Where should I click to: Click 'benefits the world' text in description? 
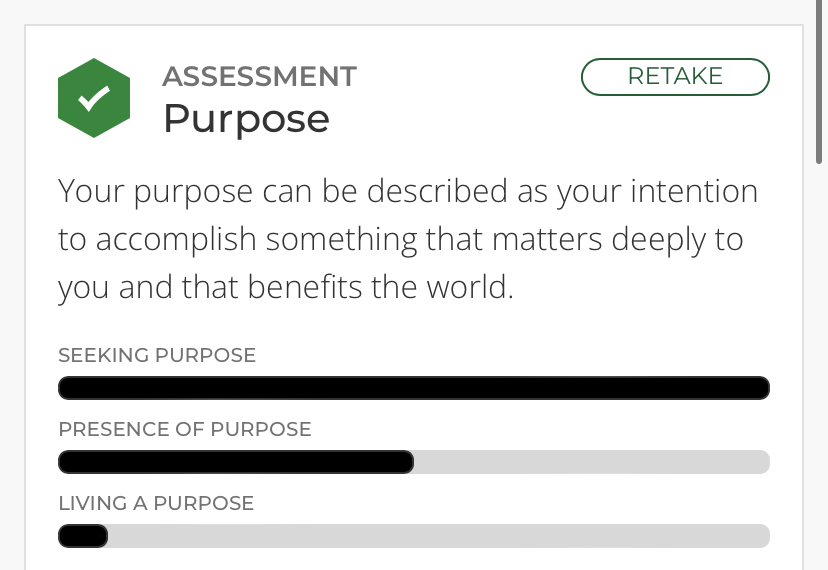(380, 287)
